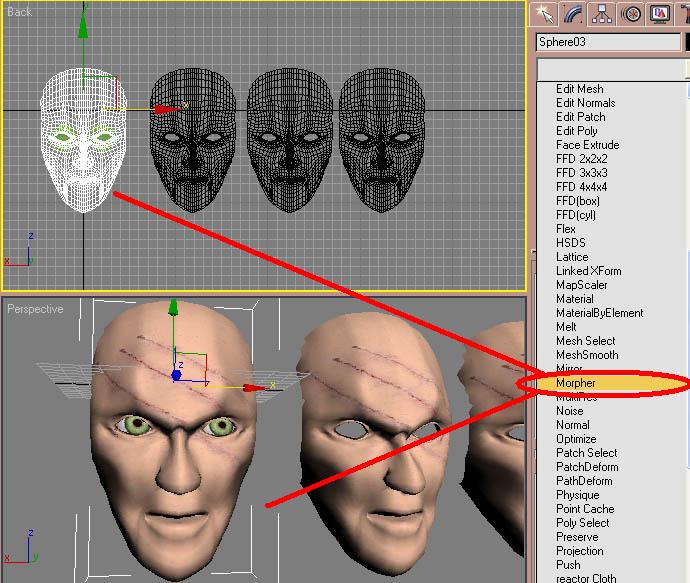Click the blue Z-axis gizmo handle in Perspective

177,377
